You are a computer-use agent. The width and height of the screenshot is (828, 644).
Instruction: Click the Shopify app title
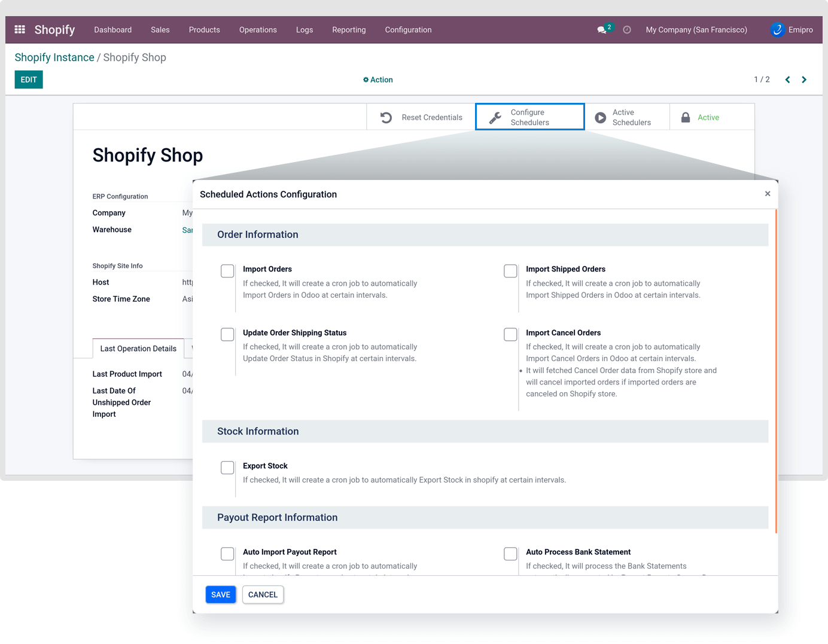[x=54, y=29]
